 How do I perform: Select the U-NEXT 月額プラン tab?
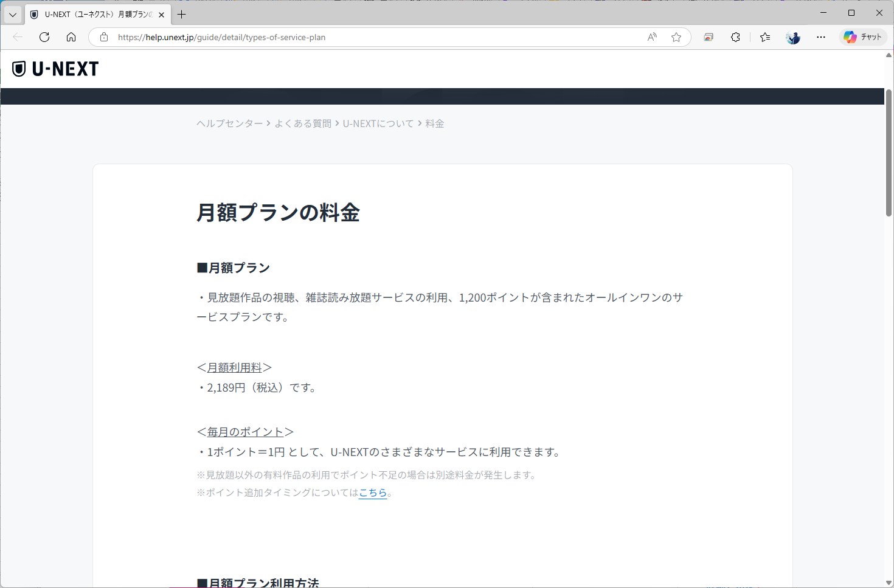(x=91, y=14)
